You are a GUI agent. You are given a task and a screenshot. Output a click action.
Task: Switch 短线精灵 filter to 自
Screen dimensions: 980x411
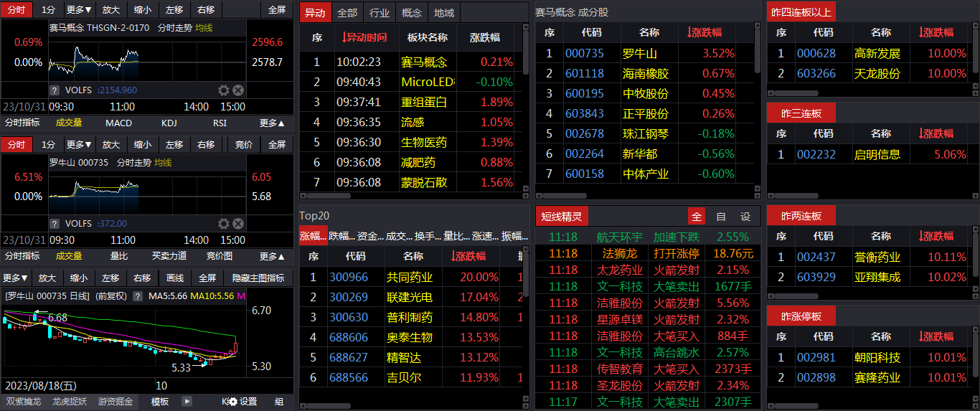721,217
